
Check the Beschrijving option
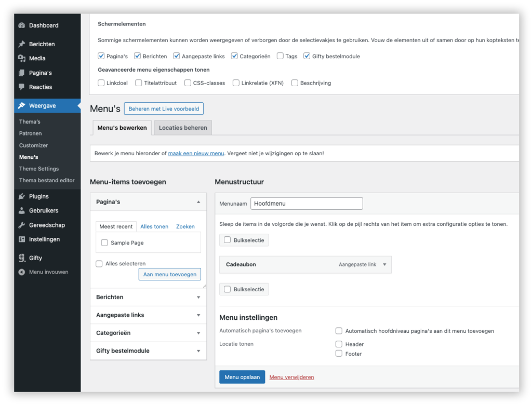click(295, 83)
